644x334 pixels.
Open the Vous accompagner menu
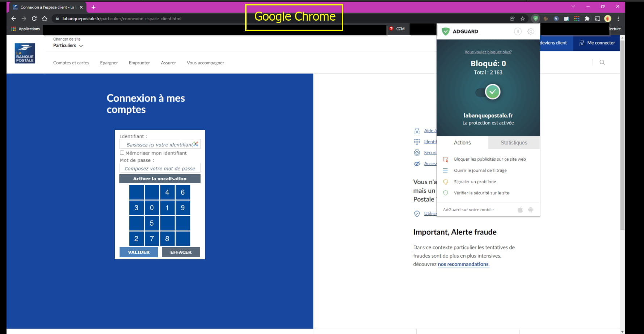point(205,63)
